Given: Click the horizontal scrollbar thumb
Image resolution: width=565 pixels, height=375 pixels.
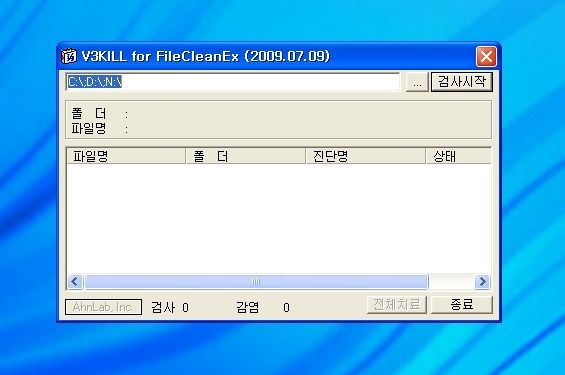Looking at the screenshot, I should 256,282.
